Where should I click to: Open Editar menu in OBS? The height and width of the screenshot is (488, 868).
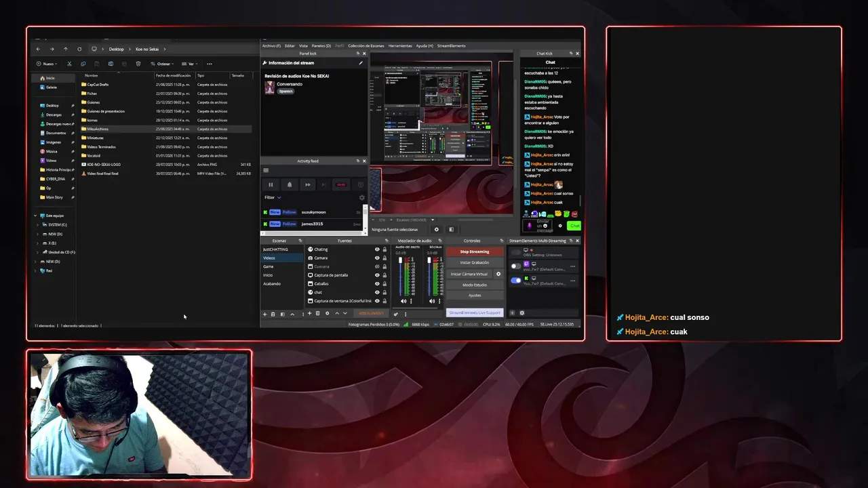290,45
